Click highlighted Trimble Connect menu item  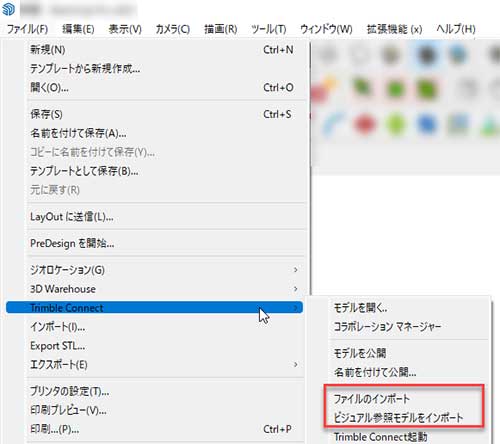click(x=154, y=307)
